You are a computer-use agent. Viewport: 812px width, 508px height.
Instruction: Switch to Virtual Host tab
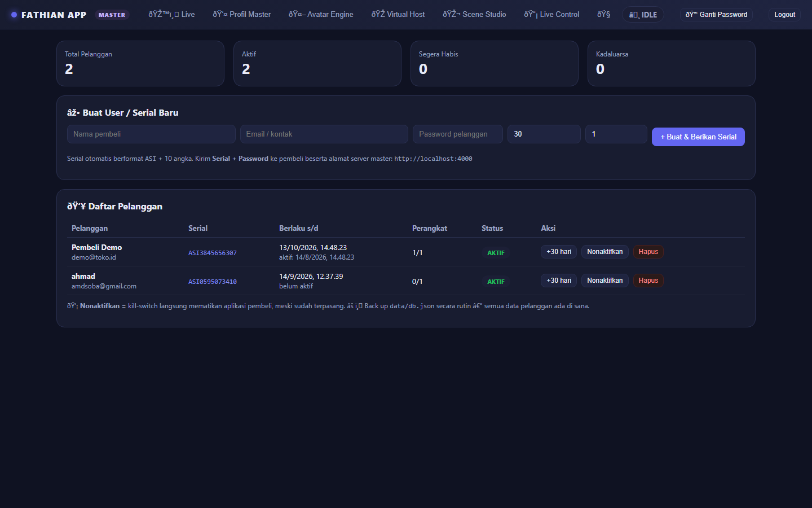pyautogui.click(x=398, y=15)
